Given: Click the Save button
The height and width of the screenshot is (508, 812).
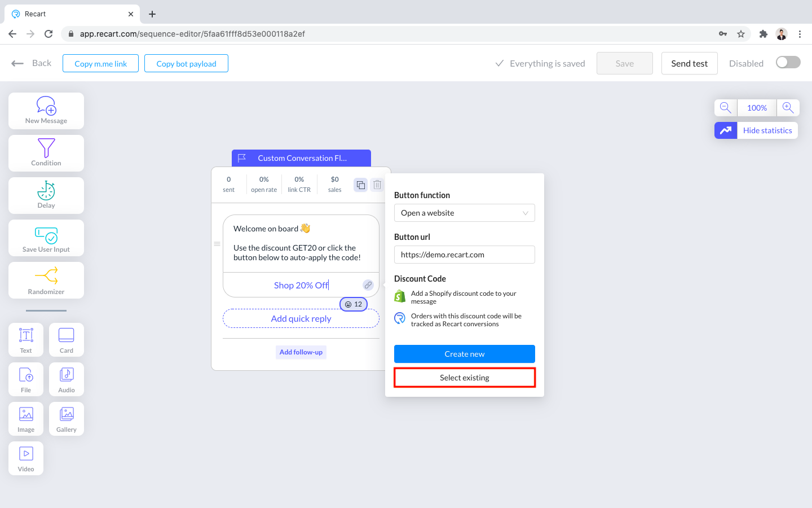Looking at the screenshot, I should tap(625, 63).
